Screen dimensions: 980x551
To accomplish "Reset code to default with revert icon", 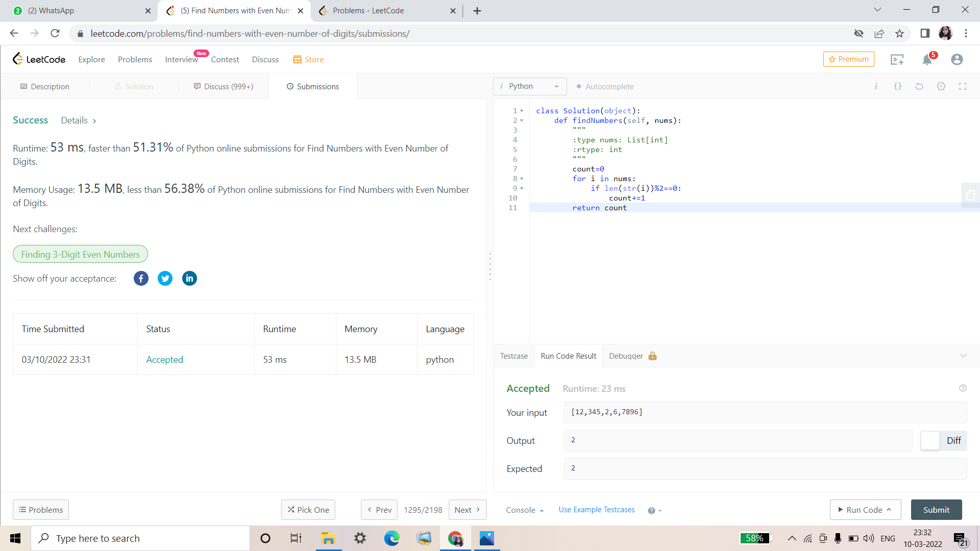I will tap(919, 86).
